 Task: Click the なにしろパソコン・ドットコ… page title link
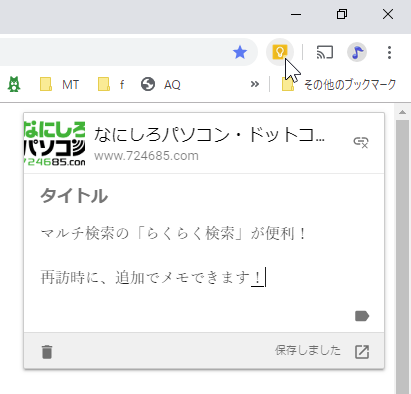pos(209,135)
